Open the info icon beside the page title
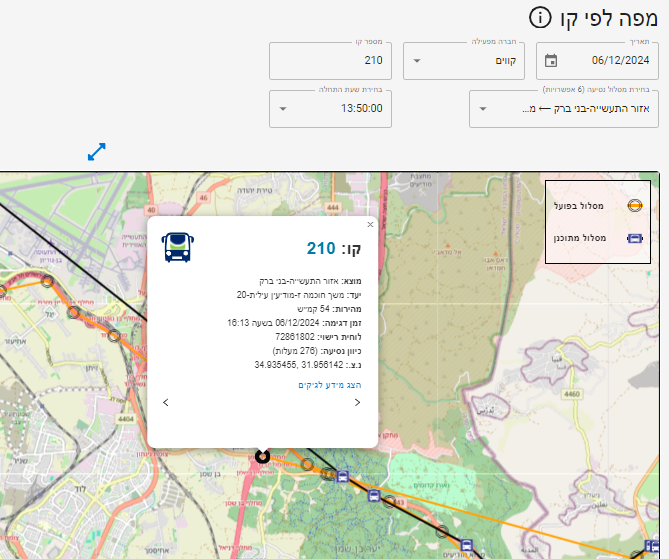Screen dimensions: 669x559 click(x=540, y=18)
